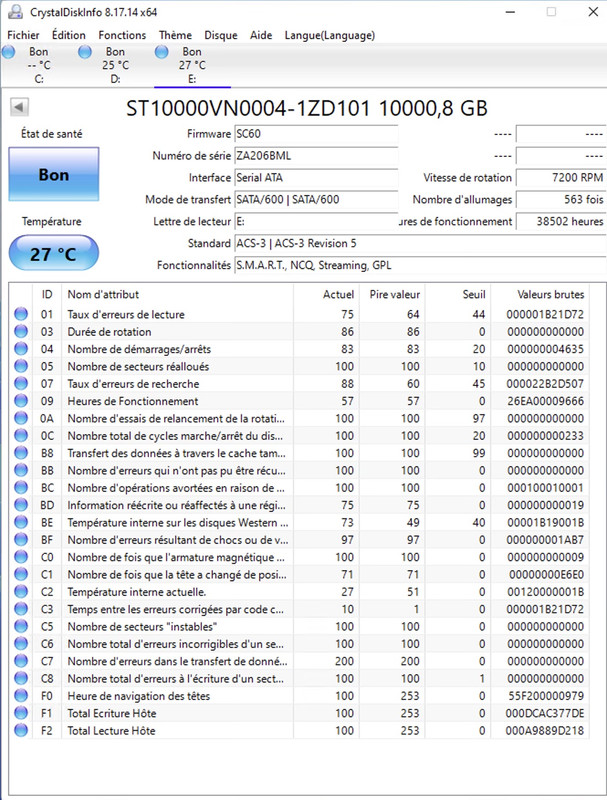Viewport: 607px width, 800px height.
Task: Click status orb of attribute BF row
Action: [21, 540]
